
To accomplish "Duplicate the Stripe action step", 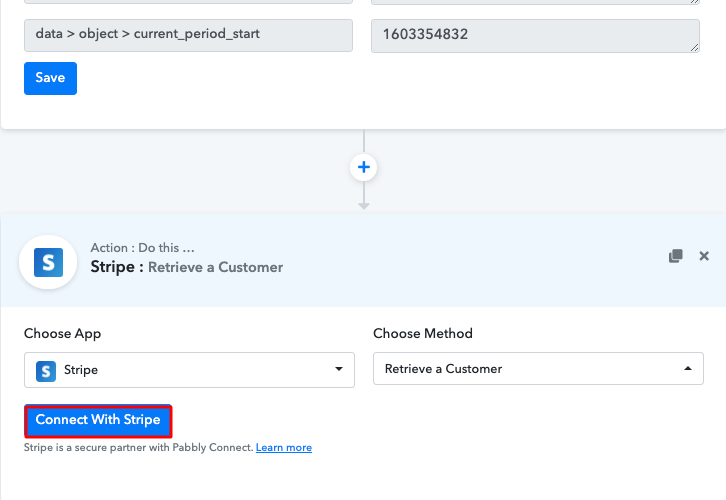I will click(676, 256).
